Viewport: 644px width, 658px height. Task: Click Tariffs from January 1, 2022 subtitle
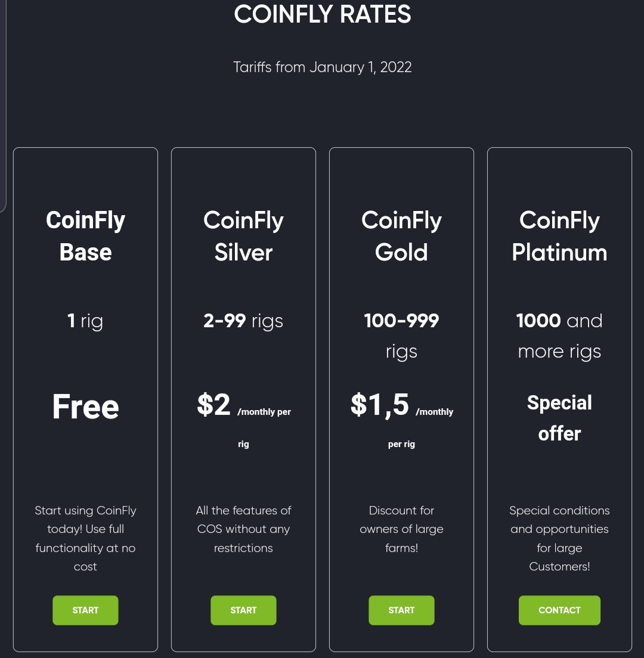point(323,67)
